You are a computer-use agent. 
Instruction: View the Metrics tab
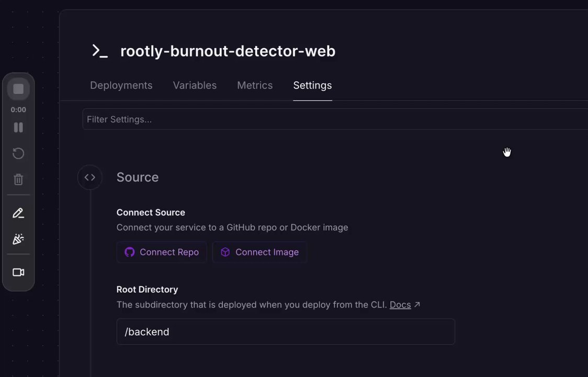point(255,85)
